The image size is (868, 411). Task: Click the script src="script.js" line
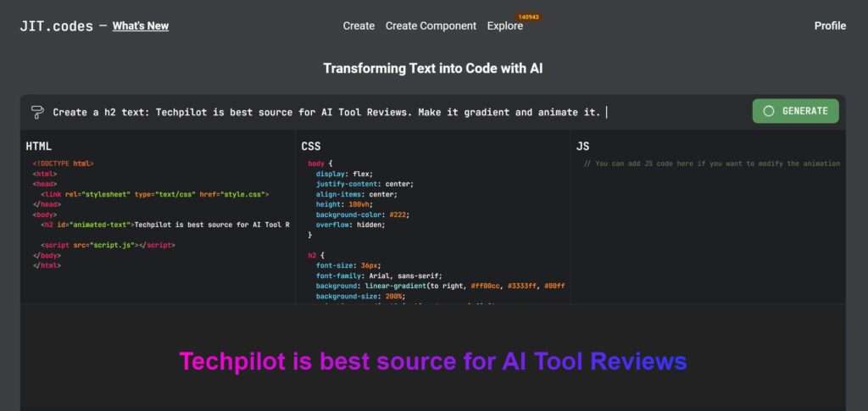pyautogui.click(x=108, y=245)
